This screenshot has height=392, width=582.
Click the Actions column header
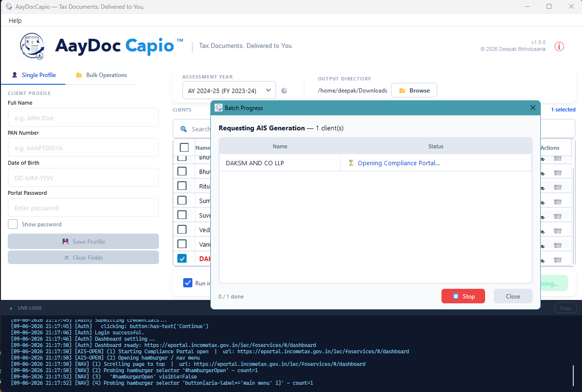pos(550,148)
